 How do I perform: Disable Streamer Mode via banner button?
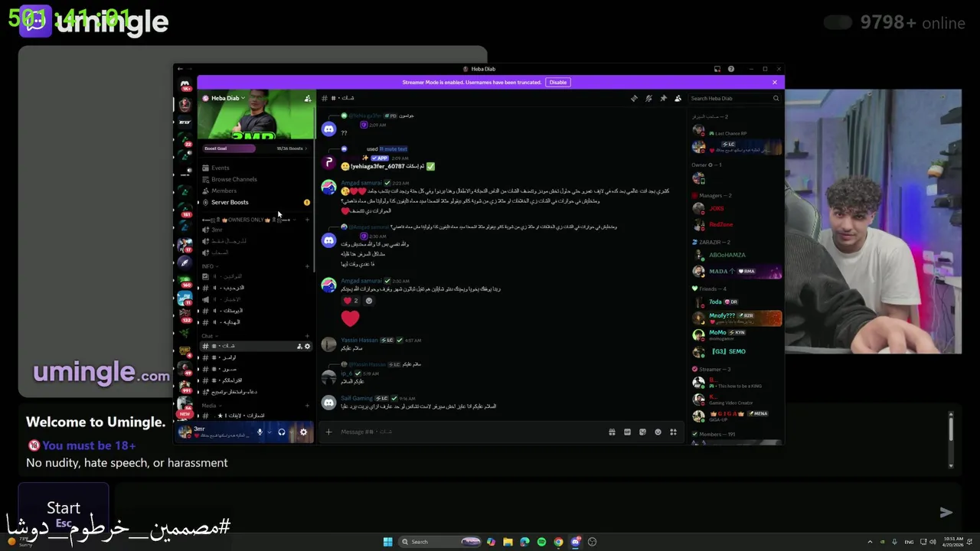tap(558, 82)
